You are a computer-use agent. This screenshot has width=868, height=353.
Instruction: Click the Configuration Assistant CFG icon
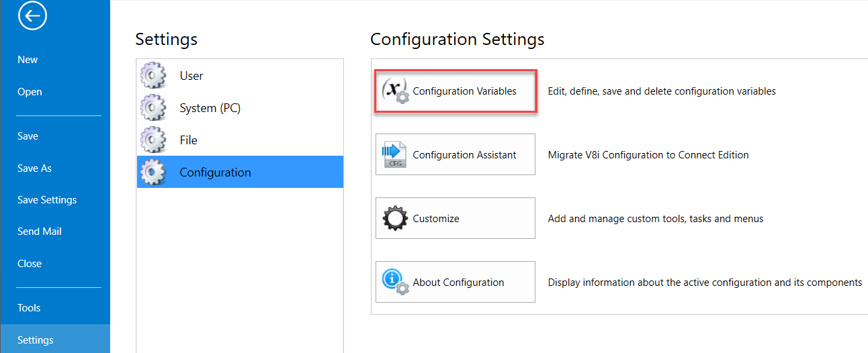click(x=394, y=154)
